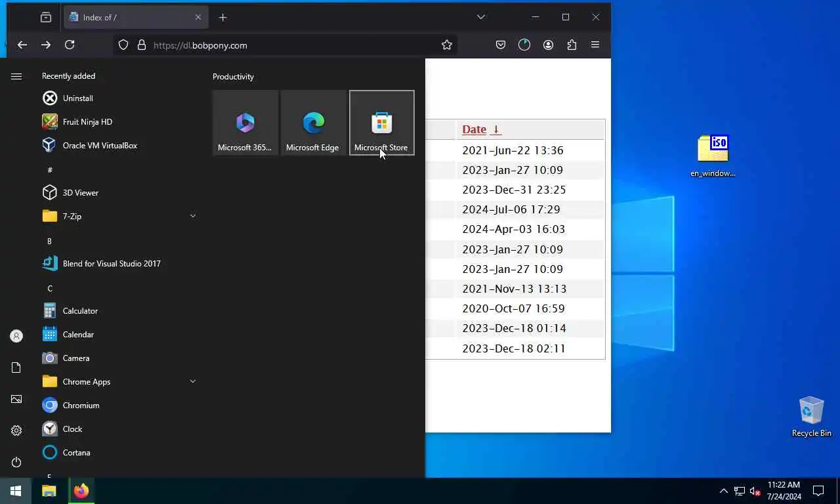Click the Firefox taskbar icon
This screenshot has height=504, width=840.
coord(81,491)
